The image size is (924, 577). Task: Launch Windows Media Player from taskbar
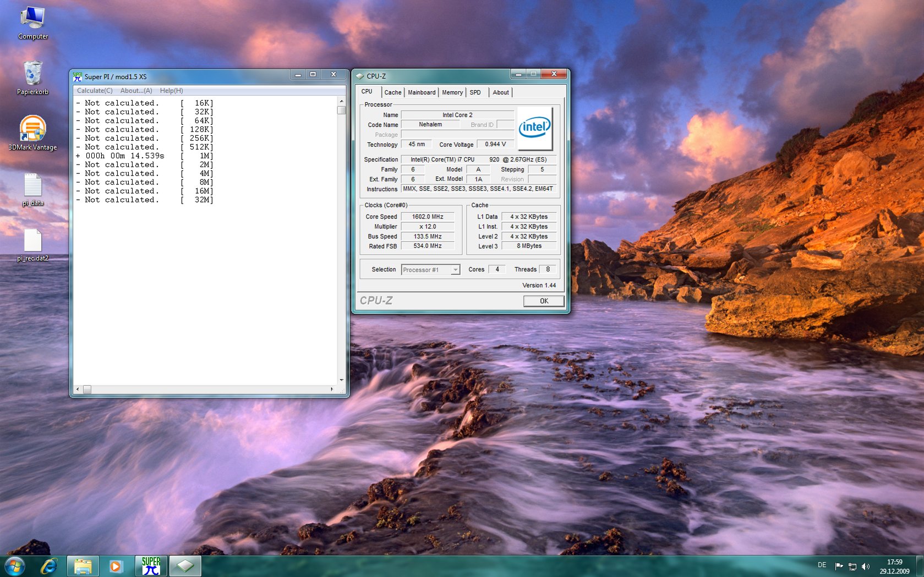tap(116, 566)
